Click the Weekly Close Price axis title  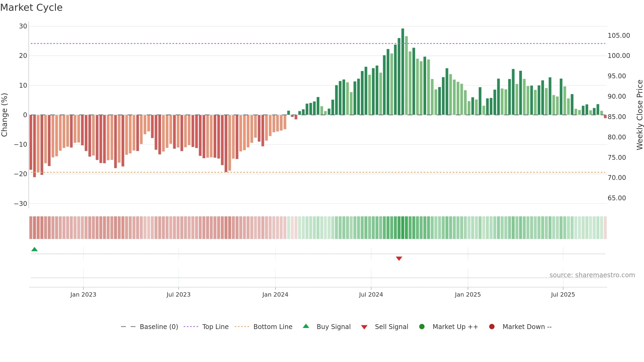[640, 115]
